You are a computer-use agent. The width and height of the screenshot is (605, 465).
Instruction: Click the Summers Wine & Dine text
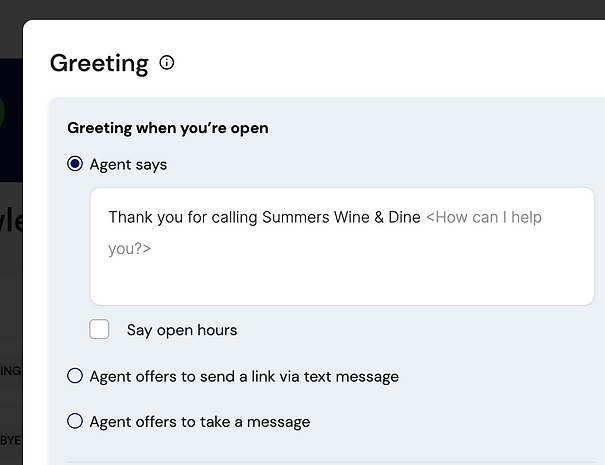pos(341,217)
